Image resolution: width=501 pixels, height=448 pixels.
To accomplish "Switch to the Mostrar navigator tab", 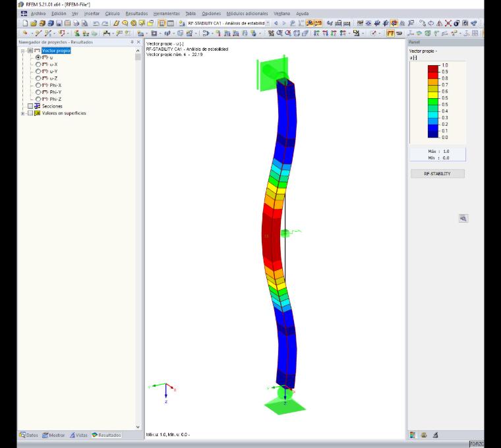I will coord(53,435).
